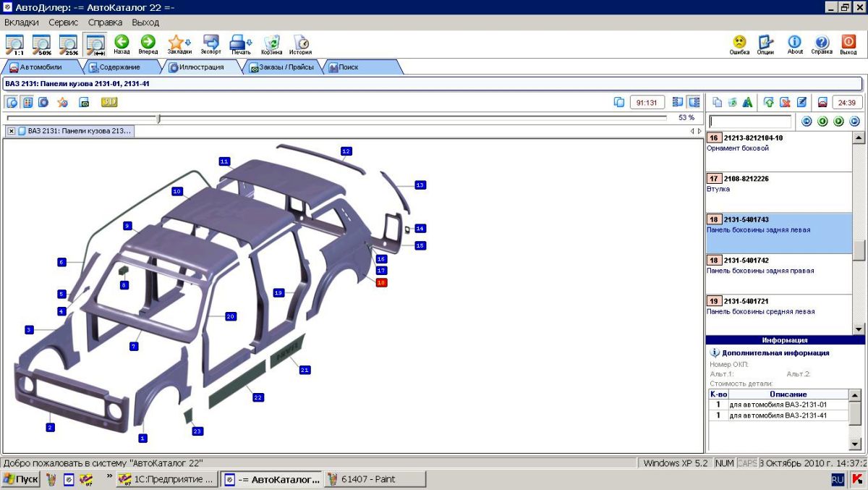The width and height of the screenshot is (868, 490).
Task: Switch to the 61407 - Paint taskbar window
Action: [x=375, y=479]
